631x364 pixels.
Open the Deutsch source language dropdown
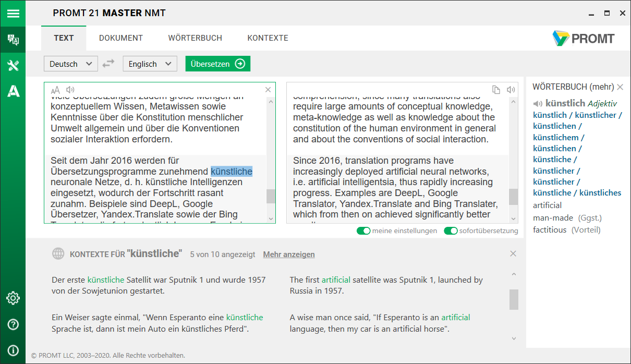(x=70, y=64)
